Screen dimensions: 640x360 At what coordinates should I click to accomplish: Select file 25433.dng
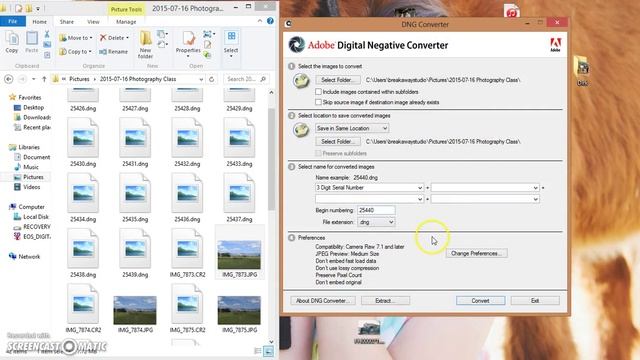click(x=239, y=142)
